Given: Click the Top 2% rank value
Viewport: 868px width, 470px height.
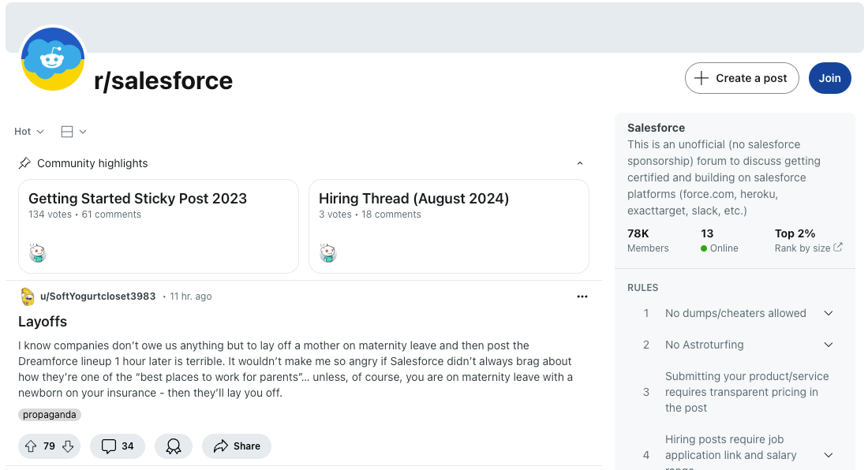Looking at the screenshot, I should click(795, 233).
